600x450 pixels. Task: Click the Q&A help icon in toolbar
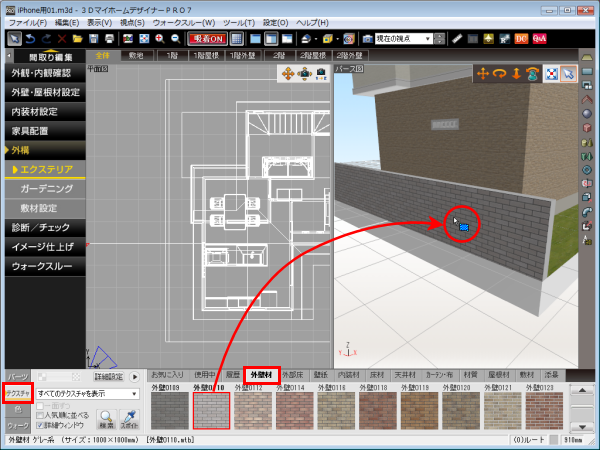[540, 38]
